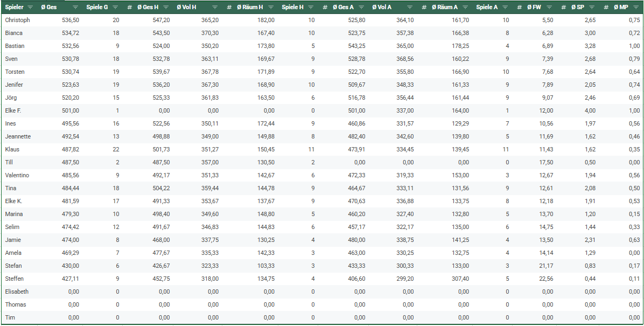Click the # icon before Ø Ges H
This screenshot has width=644, height=326.
click(x=129, y=8)
